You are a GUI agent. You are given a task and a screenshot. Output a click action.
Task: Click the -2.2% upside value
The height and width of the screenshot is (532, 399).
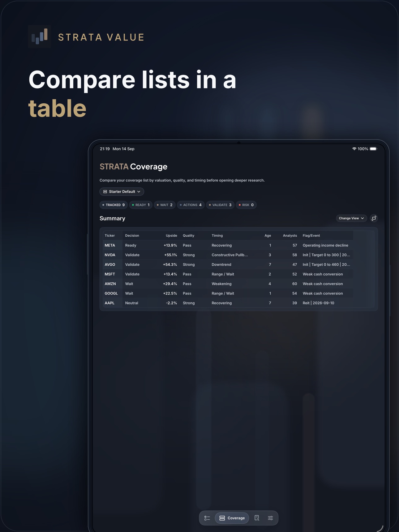click(172, 303)
